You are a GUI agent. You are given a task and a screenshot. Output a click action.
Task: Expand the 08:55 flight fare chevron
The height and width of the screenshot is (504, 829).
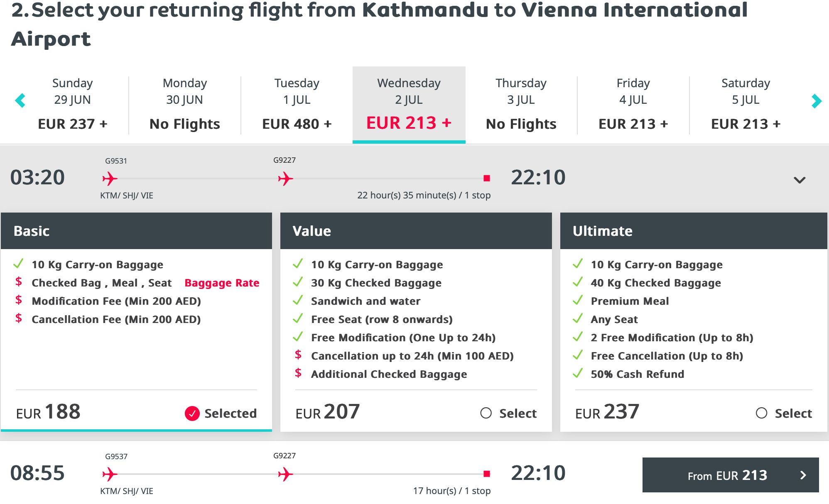point(803,475)
